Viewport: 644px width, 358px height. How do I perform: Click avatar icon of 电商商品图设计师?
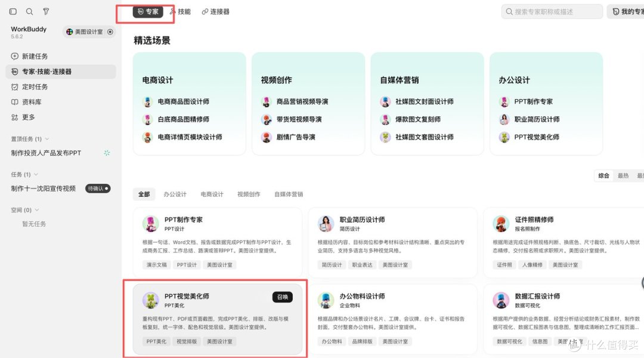pyautogui.click(x=147, y=101)
